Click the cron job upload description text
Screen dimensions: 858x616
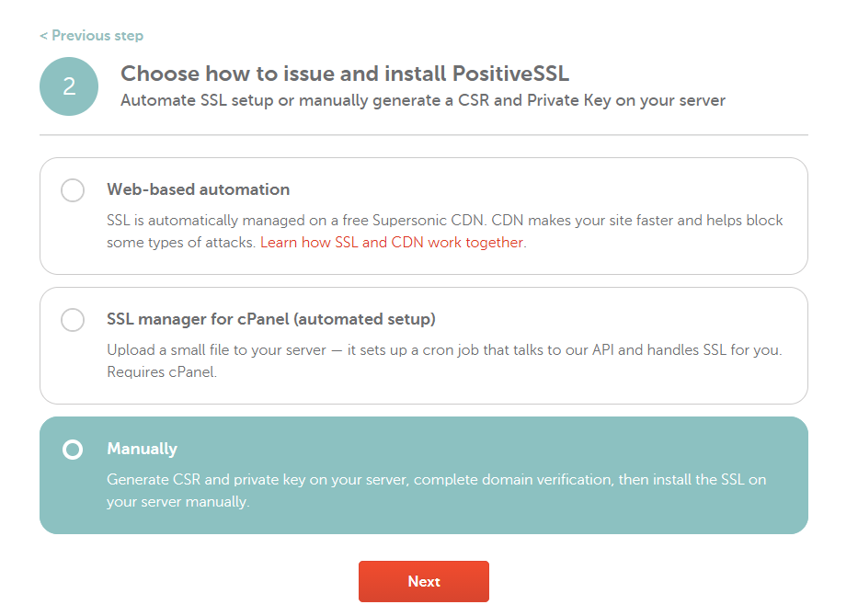pos(444,350)
